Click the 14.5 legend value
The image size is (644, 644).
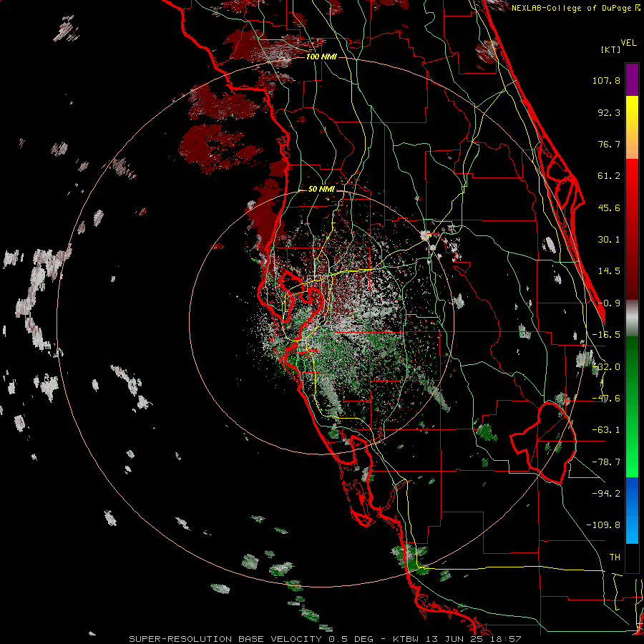pyautogui.click(x=609, y=271)
